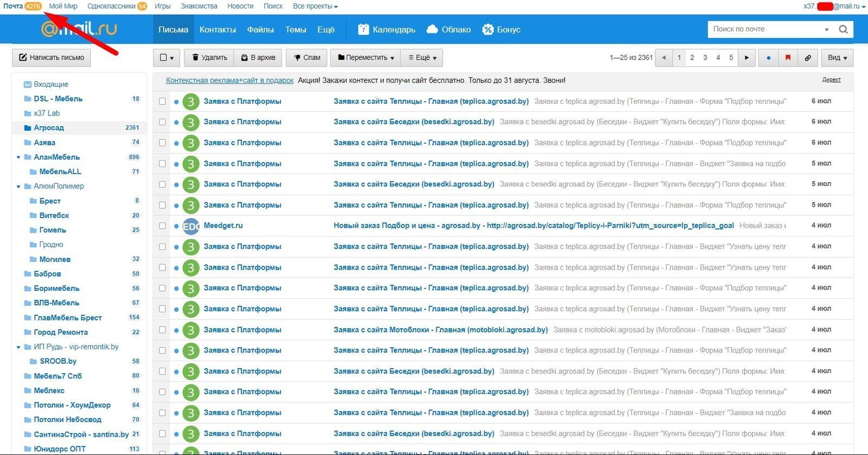The image size is (868, 455).
Task: Switch to Файлы tab
Action: click(260, 29)
